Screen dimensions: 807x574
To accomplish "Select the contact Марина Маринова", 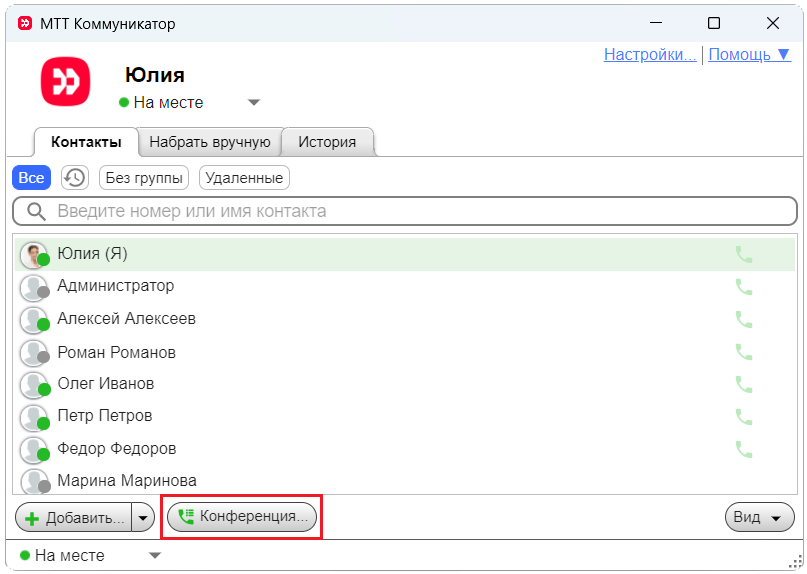I will coord(127,481).
